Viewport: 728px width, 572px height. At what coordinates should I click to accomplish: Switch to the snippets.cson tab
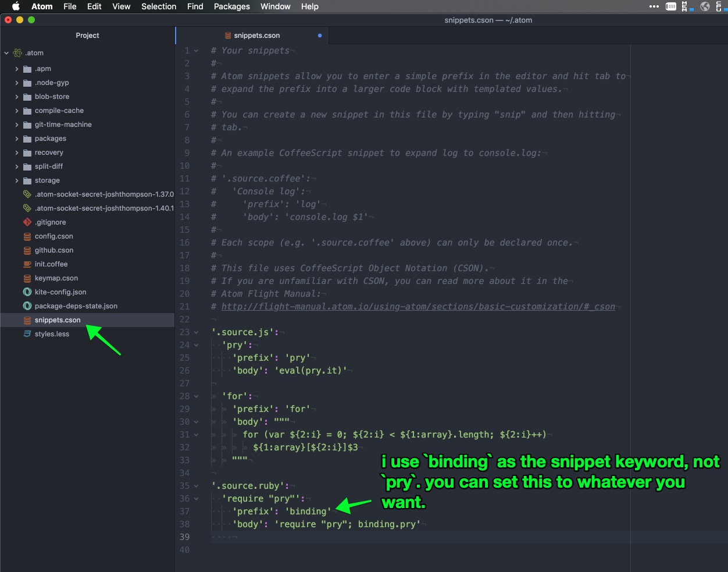pos(252,35)
